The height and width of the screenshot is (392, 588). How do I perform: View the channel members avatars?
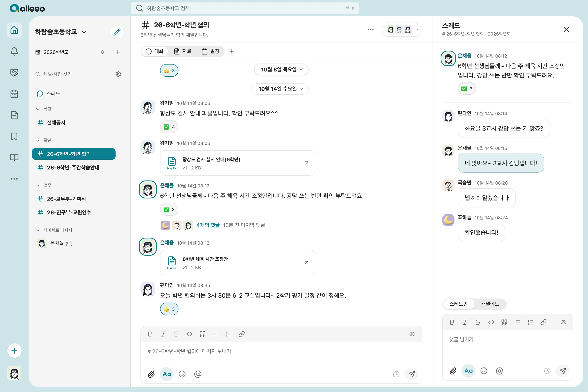pyautogui.click(x=402, y=29)
